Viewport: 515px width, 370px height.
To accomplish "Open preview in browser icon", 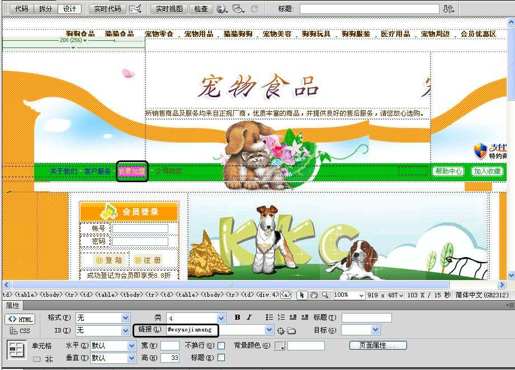I will click(222, 9).
